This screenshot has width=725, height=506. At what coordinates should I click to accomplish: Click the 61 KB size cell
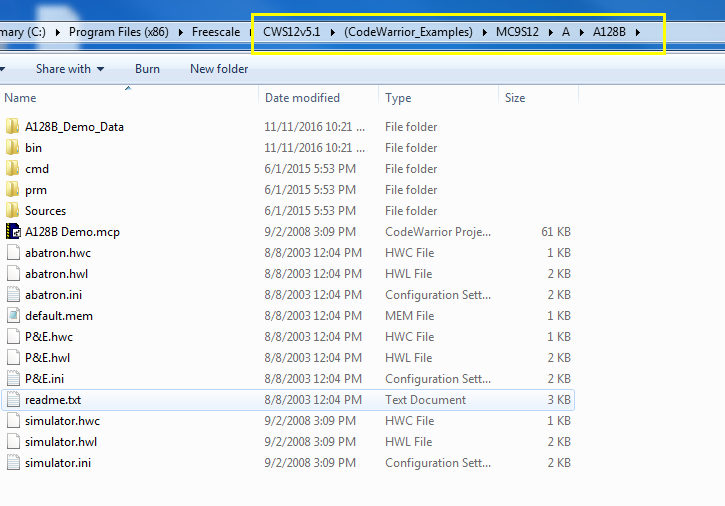(x=556, y=232)
